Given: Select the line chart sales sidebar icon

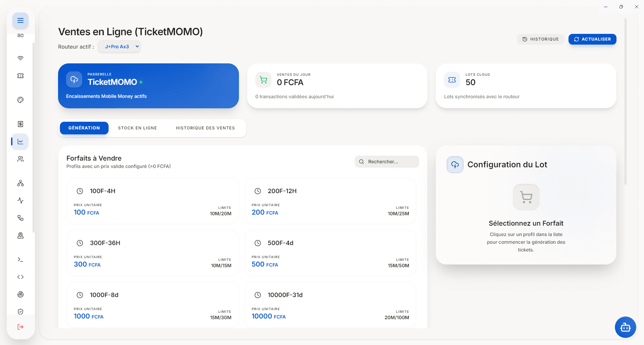Looking at the screenshot, I should pos(20,141).
